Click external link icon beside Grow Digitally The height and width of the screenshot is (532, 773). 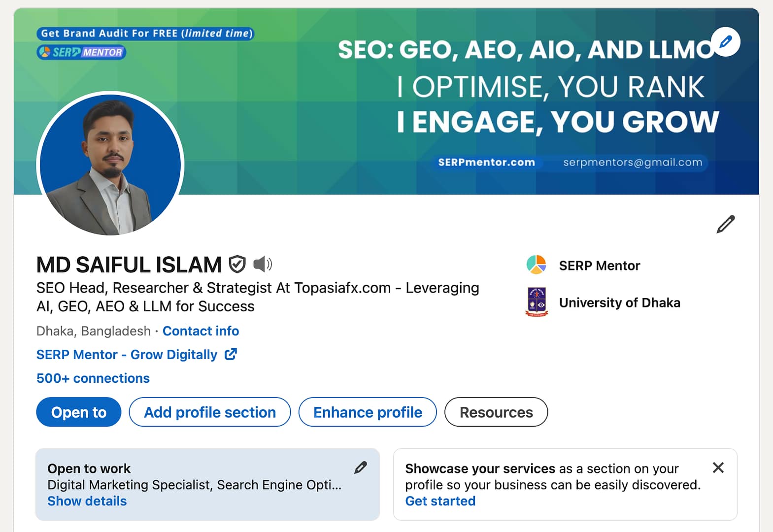coord(231,354)
